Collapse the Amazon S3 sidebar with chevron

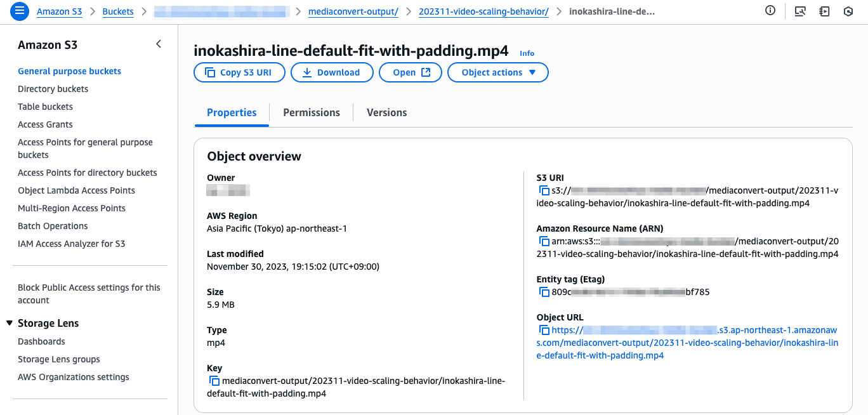pyautogui.click(x=159, y=44)
